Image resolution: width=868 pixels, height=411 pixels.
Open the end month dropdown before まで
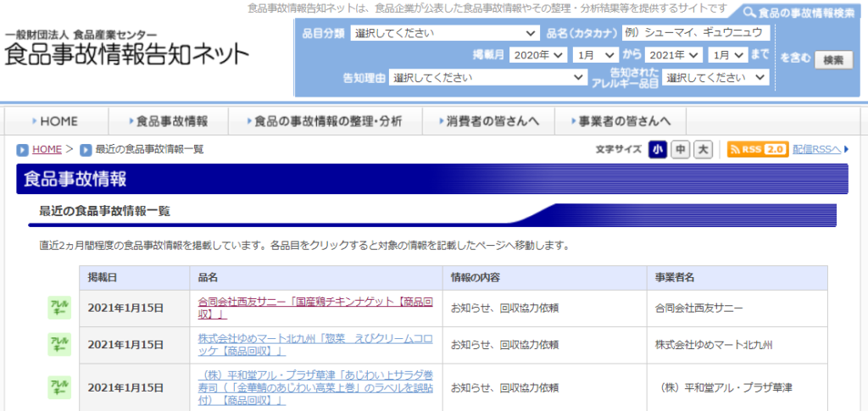click(x=727, y=55)
